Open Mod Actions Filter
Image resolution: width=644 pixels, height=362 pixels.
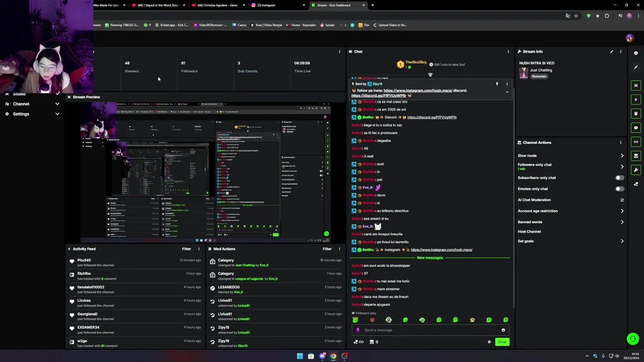point(327,249)
